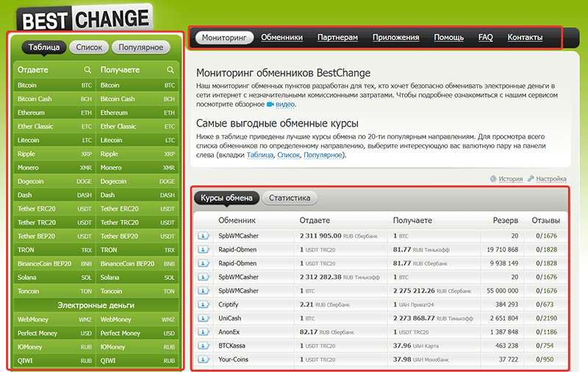Image resolution: width=588 pixels, height=372 pixels.
Task: Select Toncoin in the Отдаете column
Action: click(x=54, y=291)
